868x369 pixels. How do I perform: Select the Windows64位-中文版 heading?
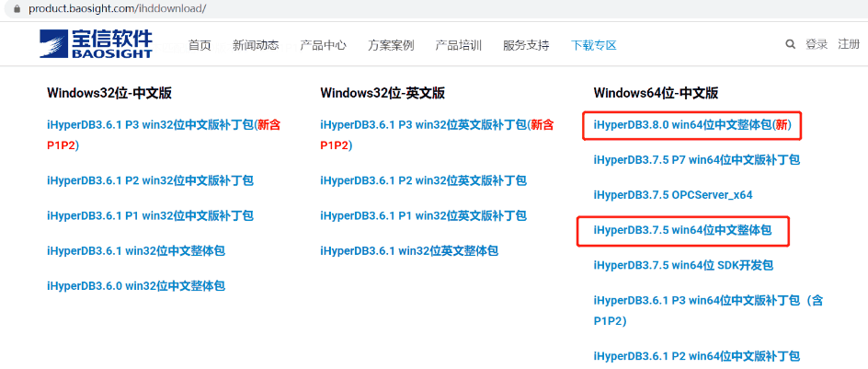(x=656, y=93)
